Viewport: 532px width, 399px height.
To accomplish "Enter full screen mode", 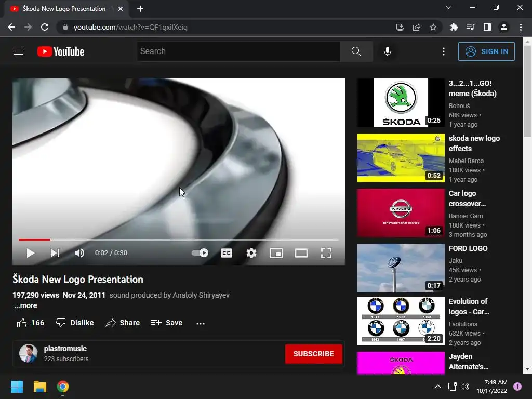I will pyautogui.click(x=326, y=253).
